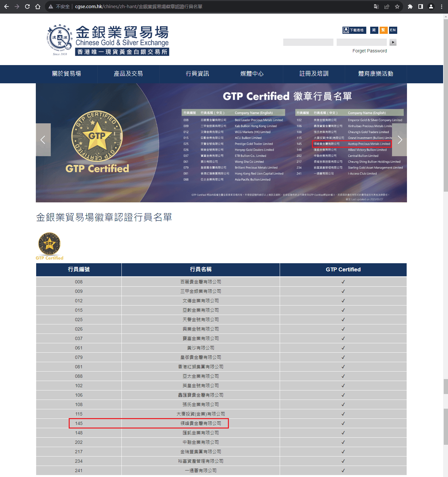The image size is (448, 477).
Task: Click the Chinese Gold & Silver Exchange logo
Action: pos(108,40)
